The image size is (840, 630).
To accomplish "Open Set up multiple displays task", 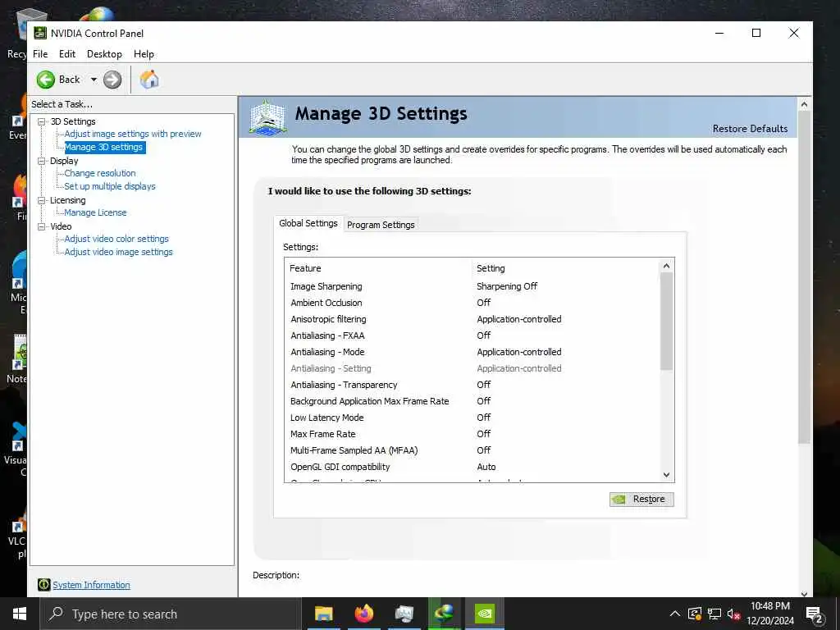I will (x=110, y=186).
